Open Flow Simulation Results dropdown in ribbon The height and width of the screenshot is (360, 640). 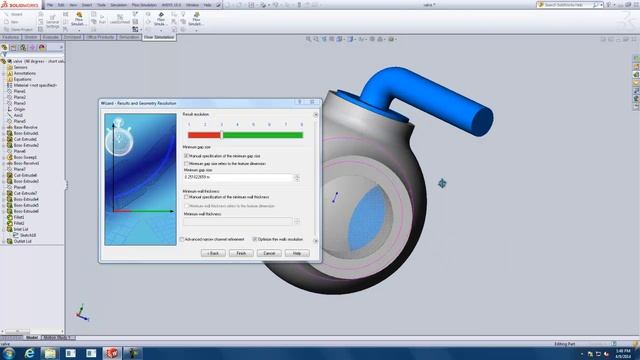[x=161, y=30]
